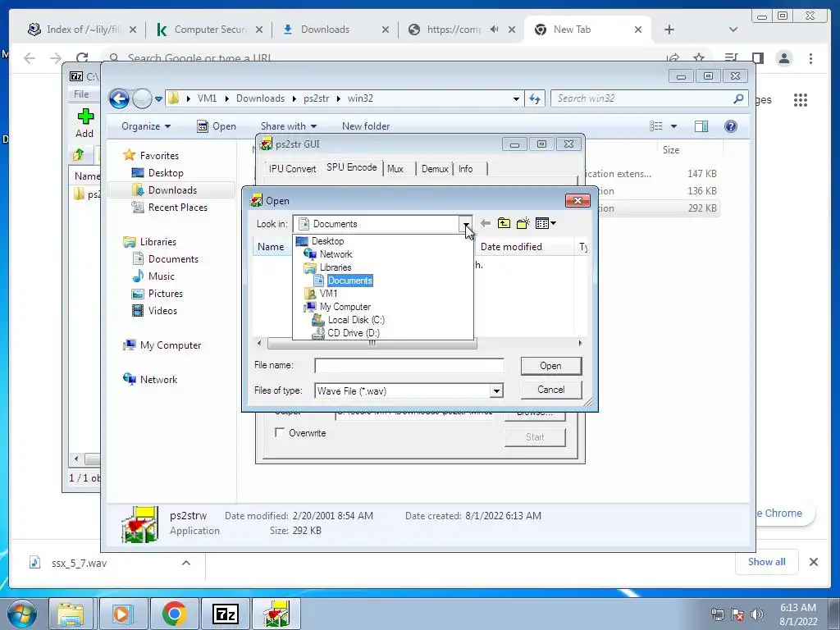Image resolution: width=840 pixels, height=630 pixels.
Task: Create new folder in the Open dialog
Action: [x=523, y=223]
